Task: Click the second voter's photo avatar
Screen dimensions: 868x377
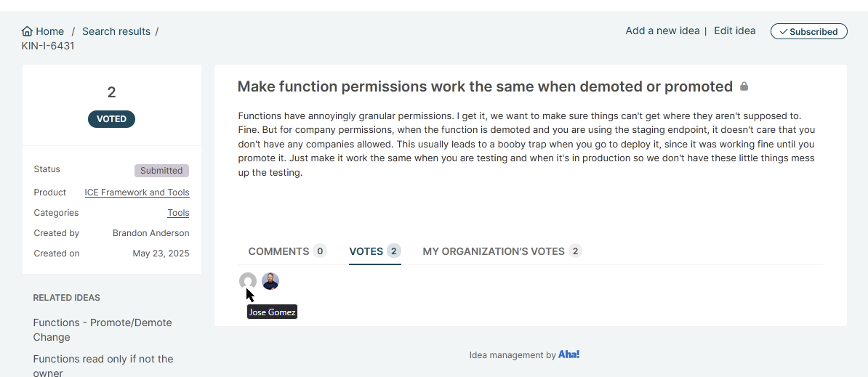Action: click(270, 281)
